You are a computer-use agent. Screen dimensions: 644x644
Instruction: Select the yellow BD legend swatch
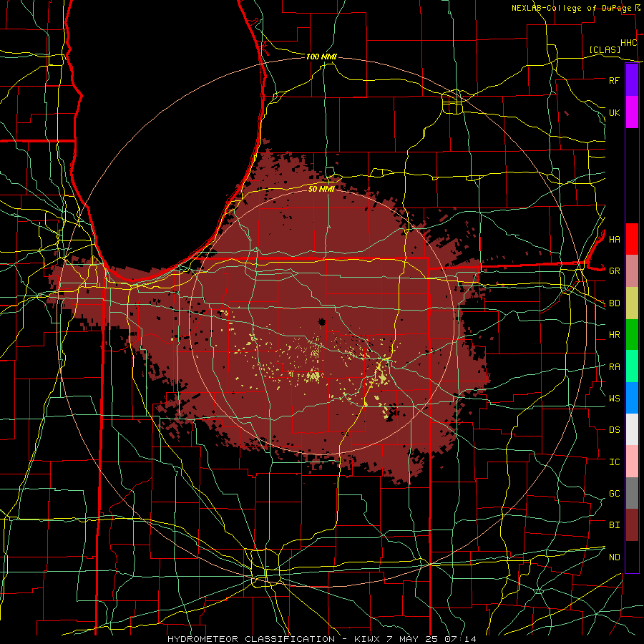632,303
